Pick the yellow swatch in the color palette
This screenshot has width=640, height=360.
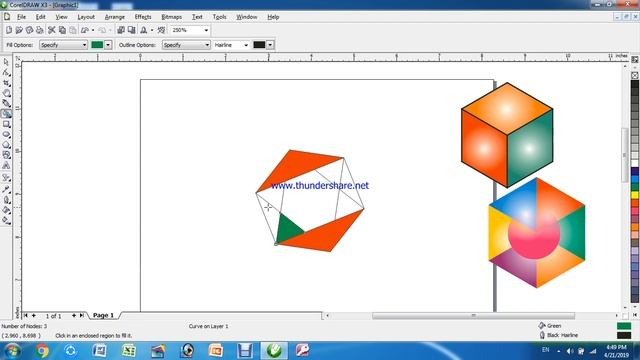point(635,195)
